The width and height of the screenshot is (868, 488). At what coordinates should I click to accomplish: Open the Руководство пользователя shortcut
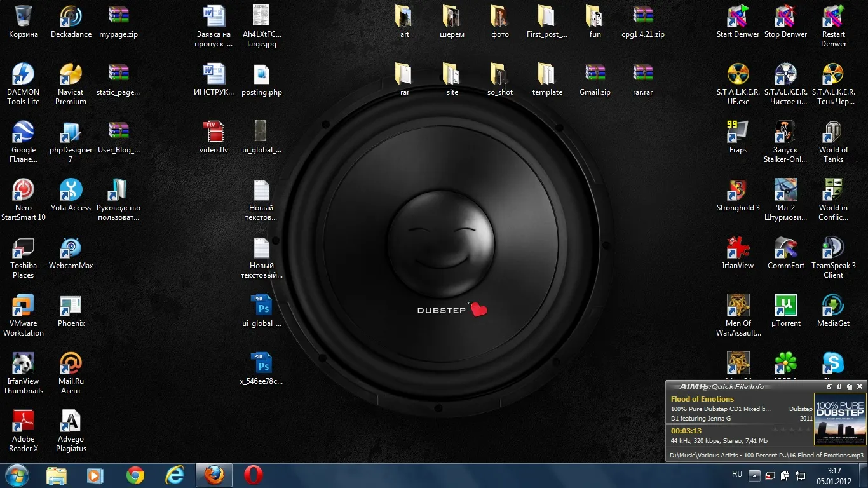119,200
